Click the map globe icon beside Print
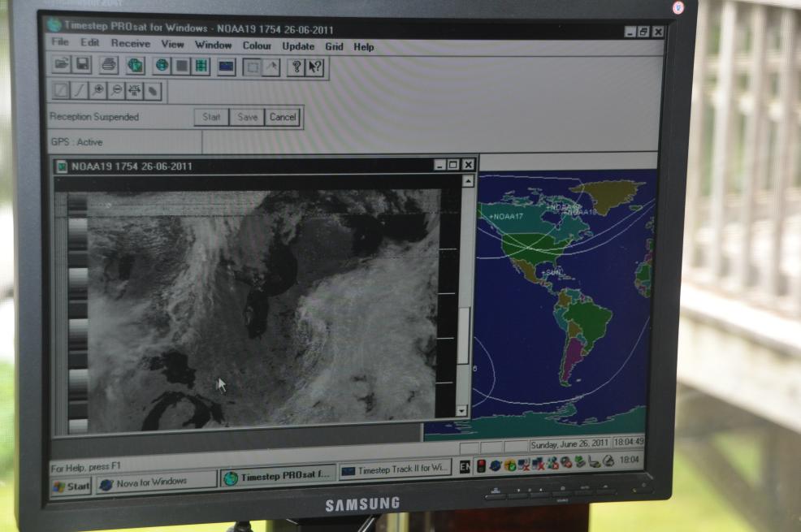801x532 pixels. tap(135, 66)
